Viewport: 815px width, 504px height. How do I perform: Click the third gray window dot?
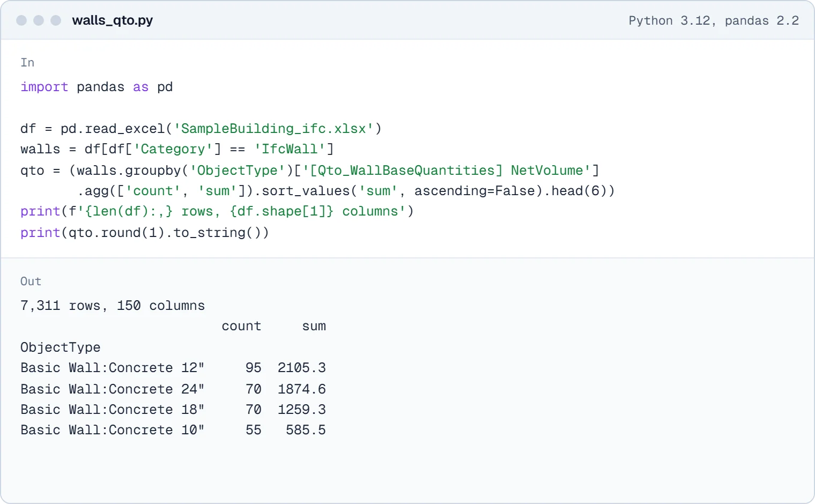pos(56,20)
